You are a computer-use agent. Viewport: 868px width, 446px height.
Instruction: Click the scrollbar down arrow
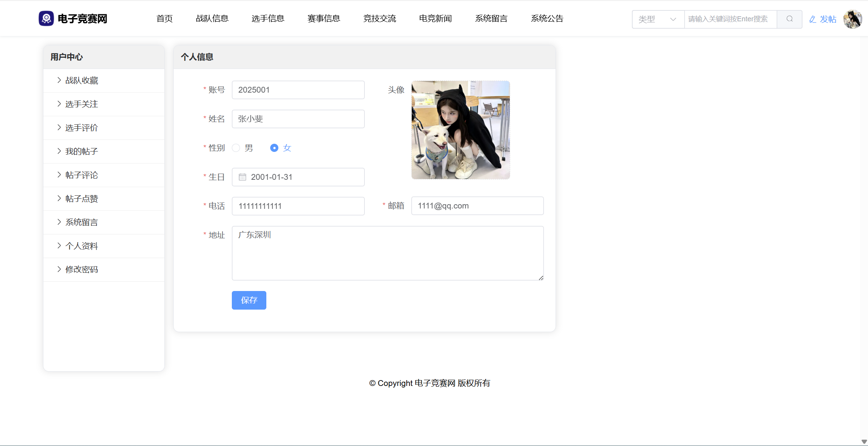864,442
